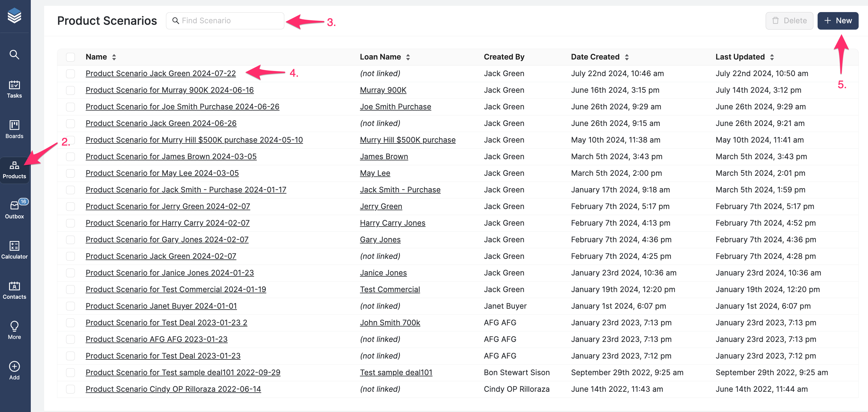Select checkbox for Janet Buyer scenario row

70,306
